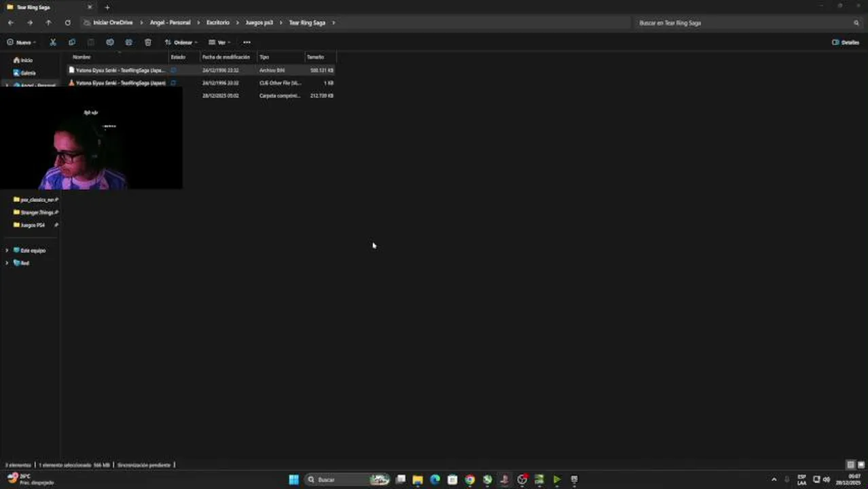
Task: Expand the Red tree node
Action: pos(7,263)
